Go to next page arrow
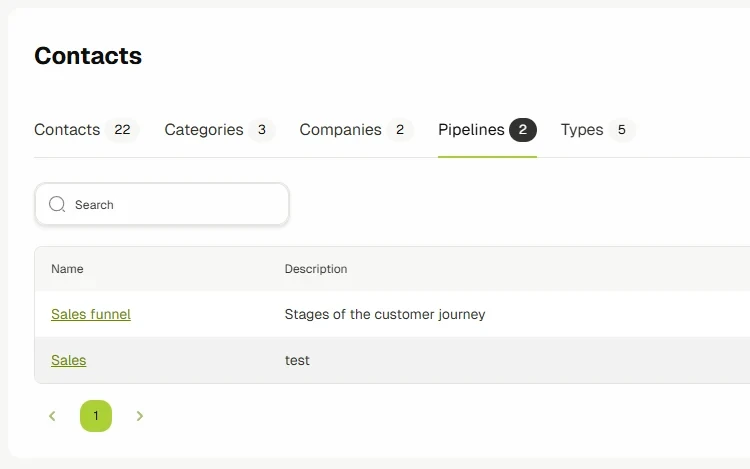Image resolution: width=750 pixels, height=469 pixels. coord(140,416)
